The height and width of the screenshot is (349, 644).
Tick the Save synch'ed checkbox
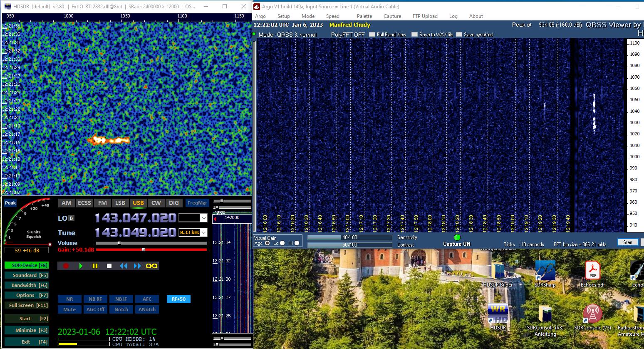[x=459, y=35]
